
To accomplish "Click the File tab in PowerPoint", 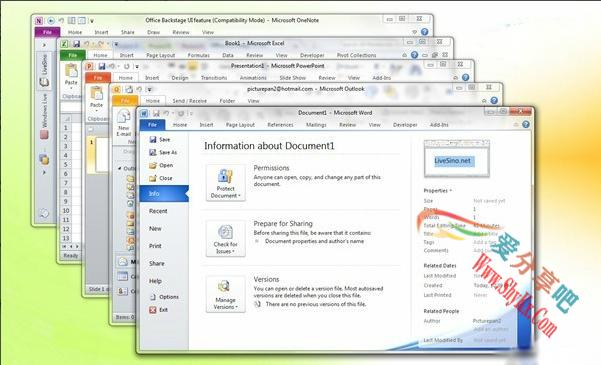I will point(98,77).
